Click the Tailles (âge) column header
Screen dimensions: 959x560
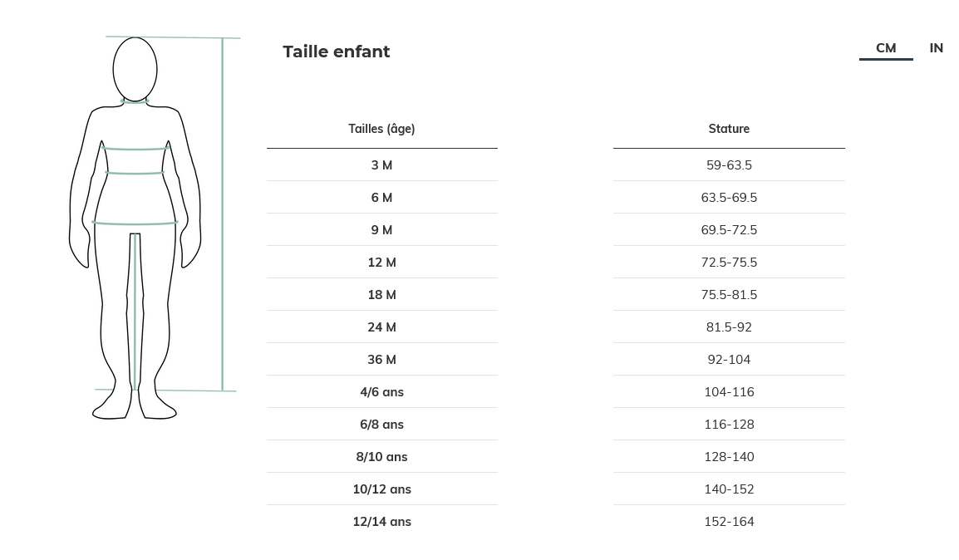pyautogui.click(x=381, y=129)
